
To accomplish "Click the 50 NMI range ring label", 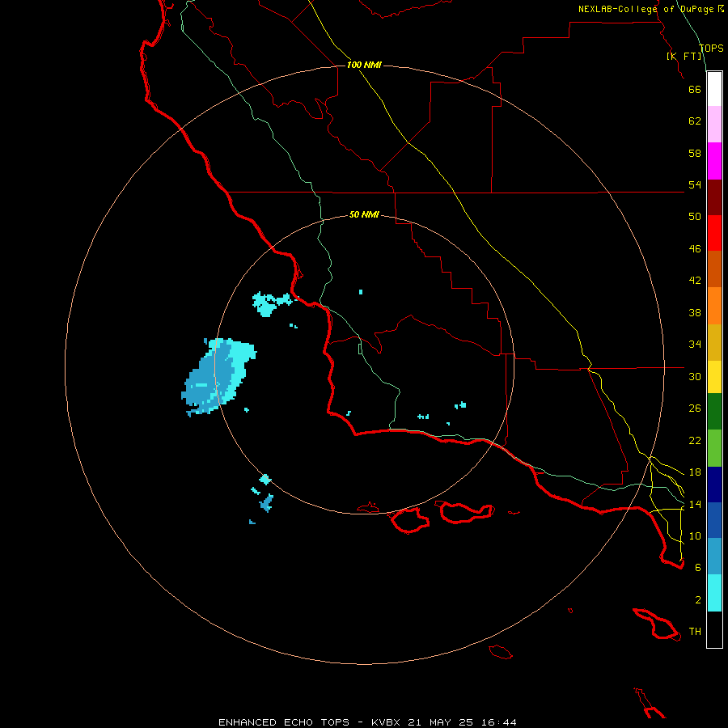I will click(x=364, y=214).
